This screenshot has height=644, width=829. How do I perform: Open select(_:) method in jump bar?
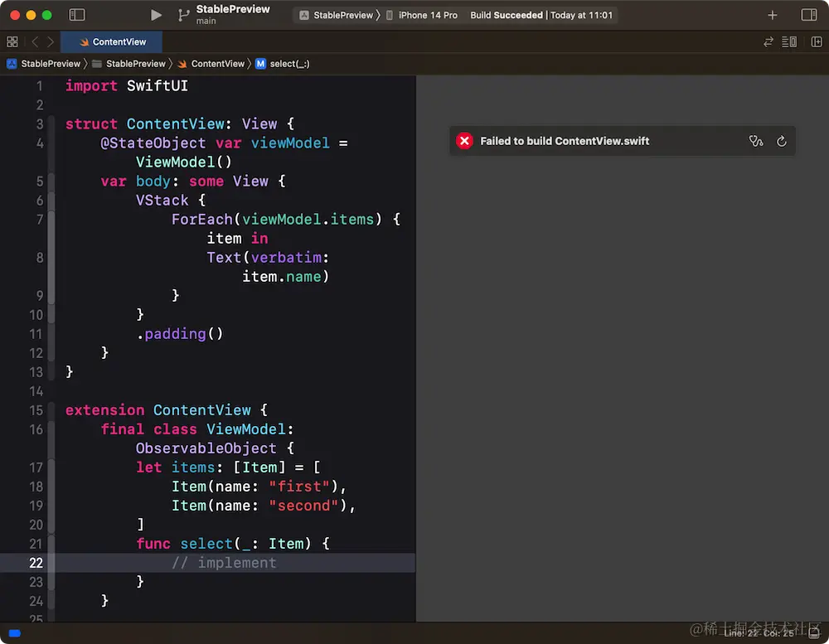pyautogui.click(x=283, y=64)
